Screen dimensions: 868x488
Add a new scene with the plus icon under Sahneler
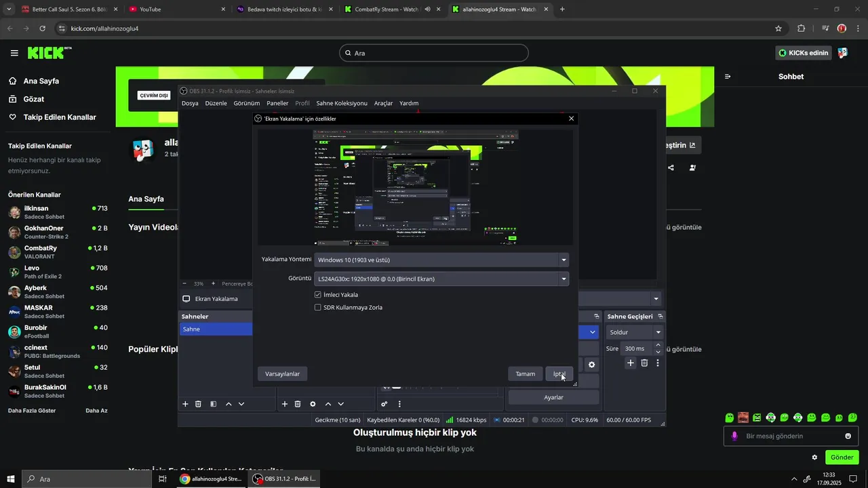click(x=185, y=404)
